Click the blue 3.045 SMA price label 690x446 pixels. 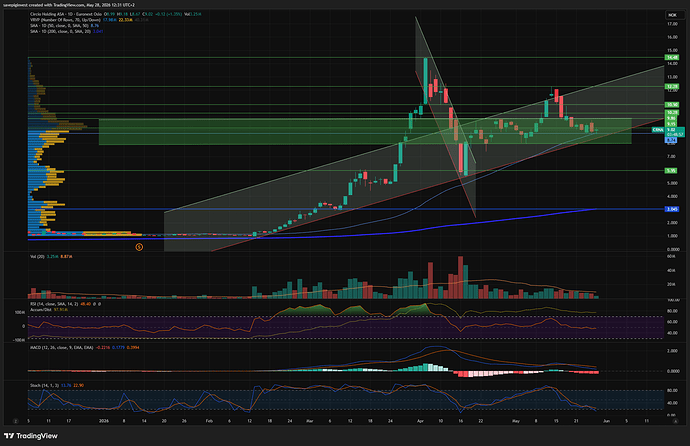pyautogui.click(x=672, y=209)
